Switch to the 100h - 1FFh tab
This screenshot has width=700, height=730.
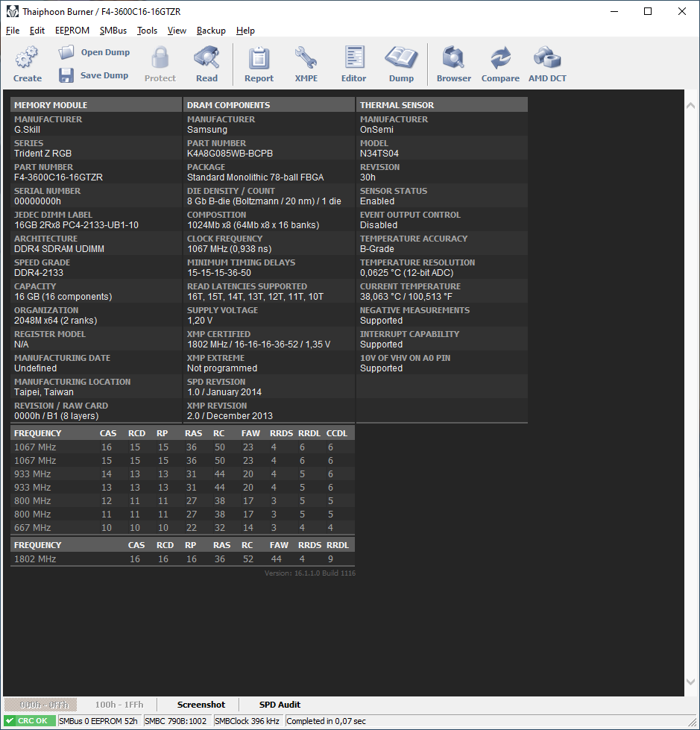click(x=119, y=705)
